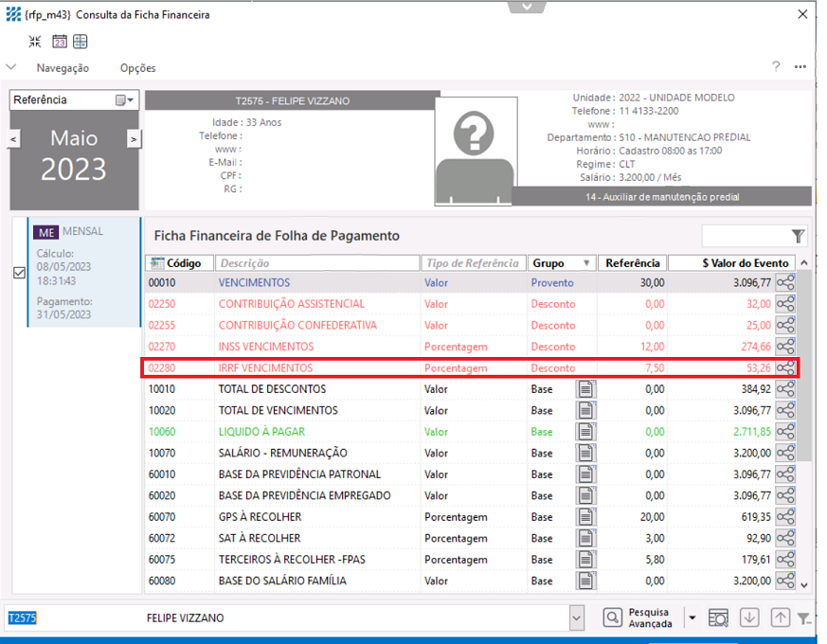Click share icon on GPS À RECOLHER row
This screenshot has width=827, height=644.
coord(785,517)
